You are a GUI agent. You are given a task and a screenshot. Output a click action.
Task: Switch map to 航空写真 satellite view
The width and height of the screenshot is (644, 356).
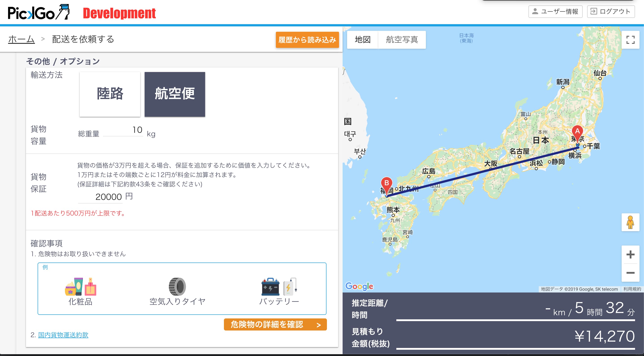[x=402, y=40]
